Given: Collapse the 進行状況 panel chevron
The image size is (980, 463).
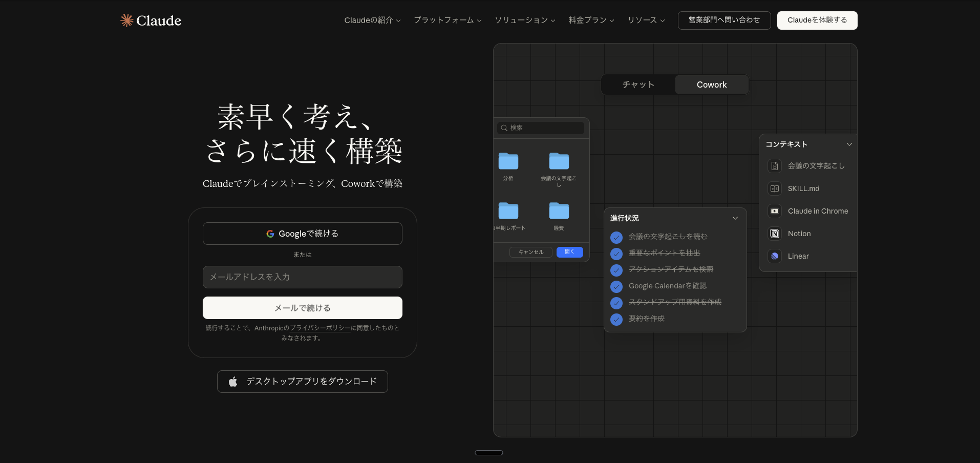Looking at the screenshot, I should [735, 218].
